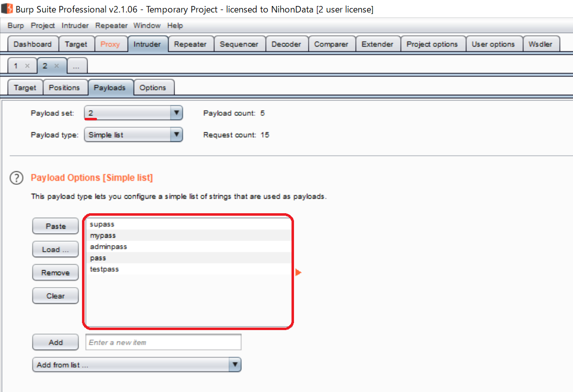Select the pass payload entry
573x392 pixels.
click(x=188, y=258)
